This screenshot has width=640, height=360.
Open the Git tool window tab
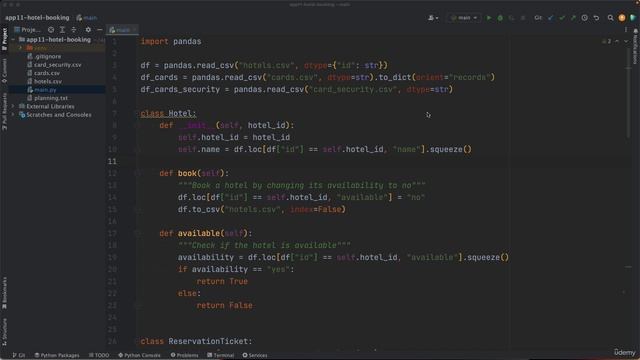pyautogui.click(x=19, y=355)
